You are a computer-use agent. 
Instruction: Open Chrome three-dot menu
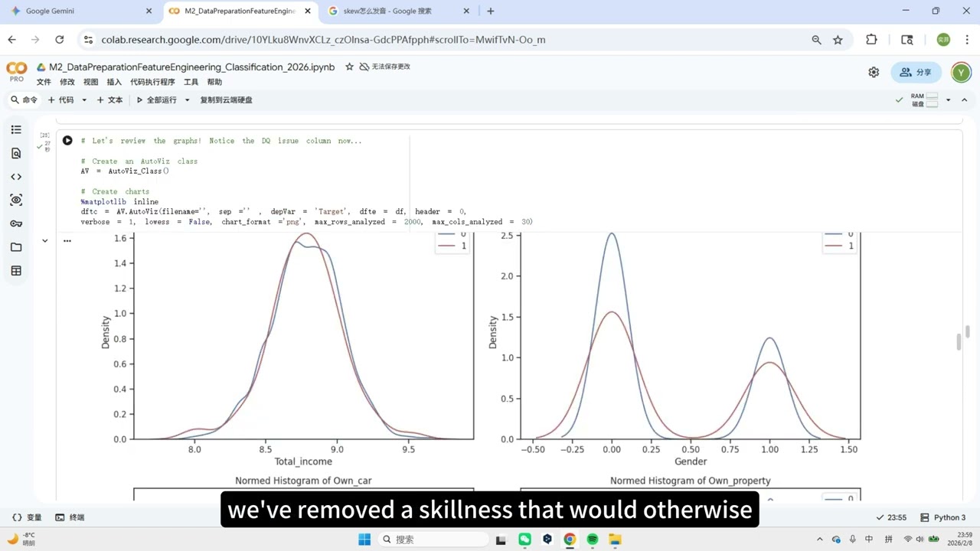point(969,40)
